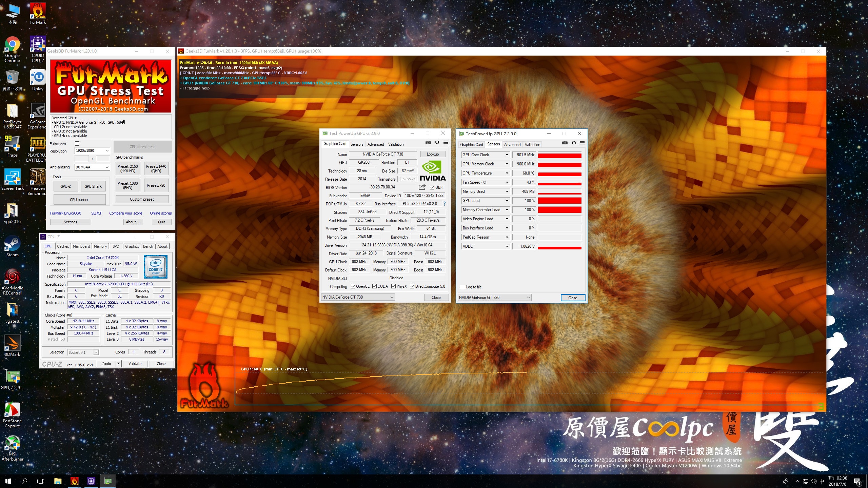This screenshot has width=868, height=488.
Task: Click Preset:1080 (FHD) benchmark button
Action: point(128,185)
